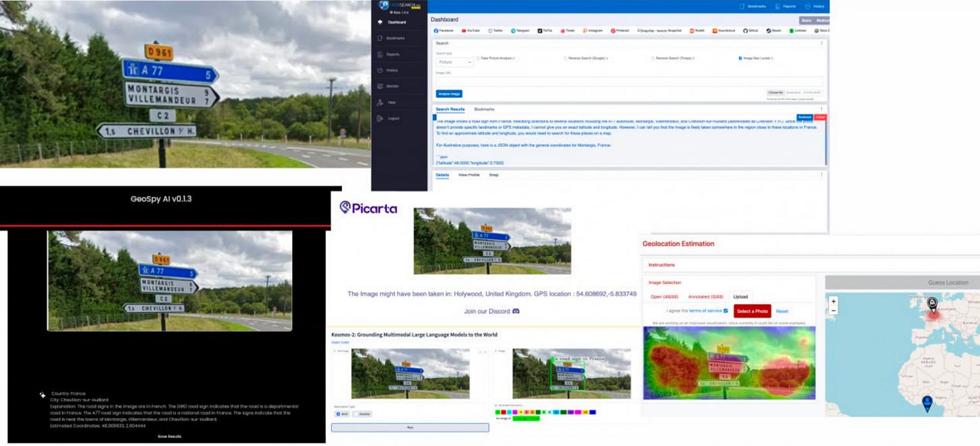Viewport: 980px width, 446px height.
Task: Click the Instagram platform icon
Action: 585,30
